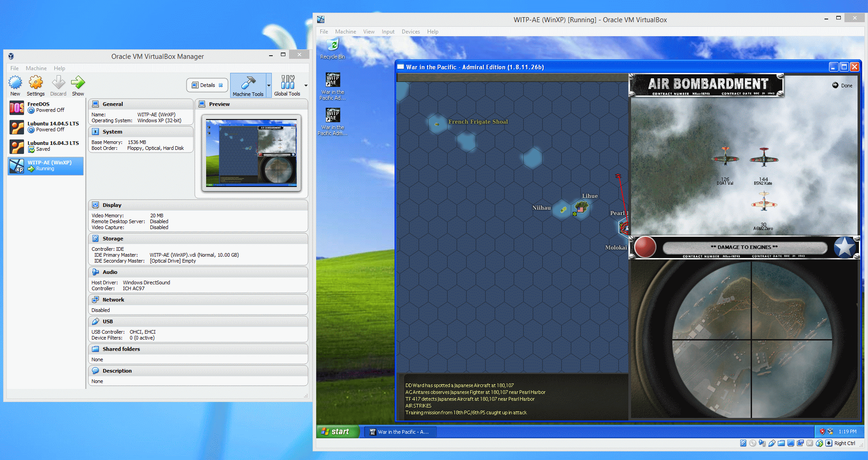868x460 pixels.
Task: Open the Input menu in the VM window
Action: (388, 32)
